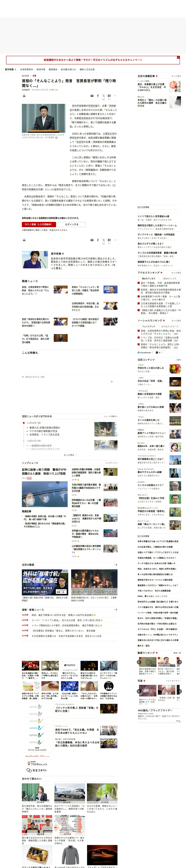Open 立花孝志容疑者を起訴 ranking article
Screen dimensions: 186x868
[x=160, y=305]
